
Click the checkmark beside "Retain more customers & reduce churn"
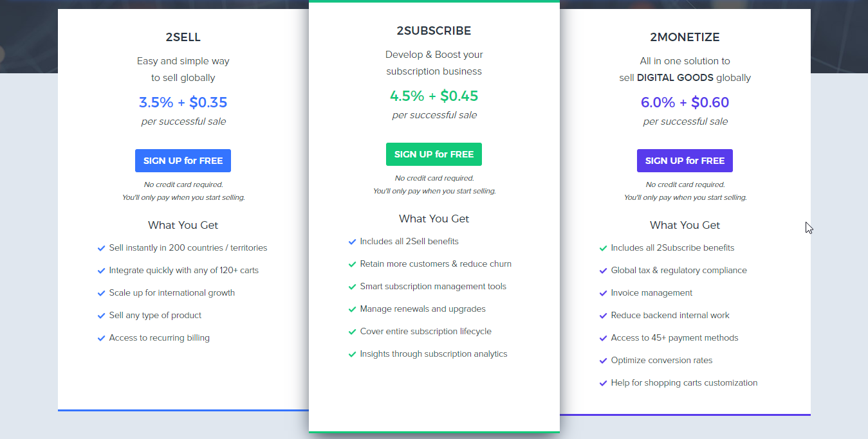coord(353,264)
